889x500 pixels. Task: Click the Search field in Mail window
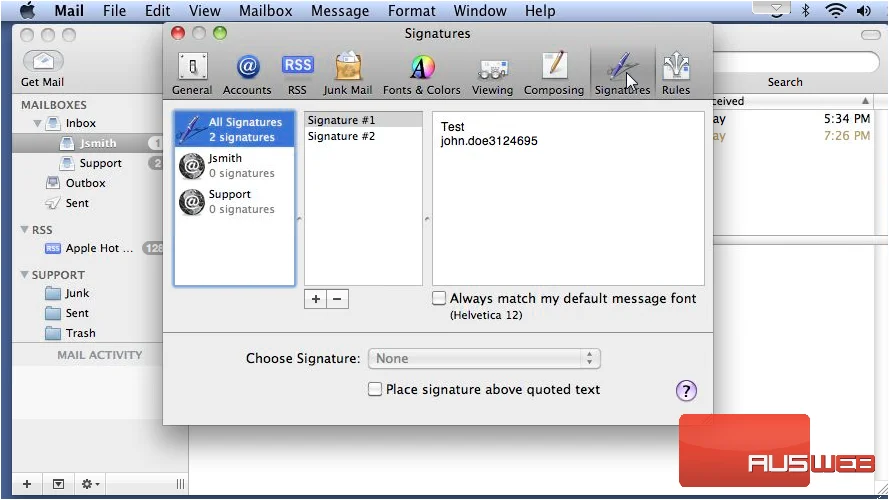click(x=795, y=62)
